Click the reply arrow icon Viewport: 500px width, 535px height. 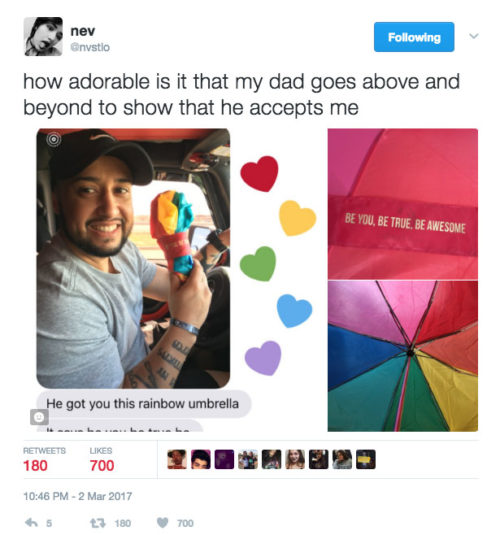click(x=31, y=522)
